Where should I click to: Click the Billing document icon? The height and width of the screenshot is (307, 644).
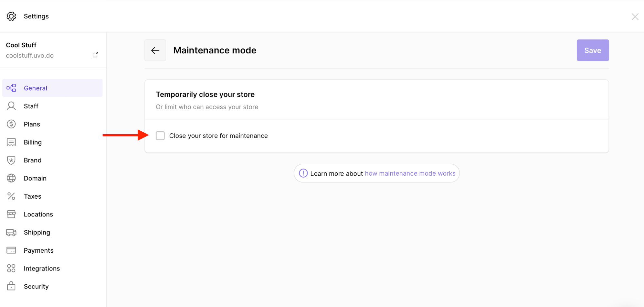(11, 142)
